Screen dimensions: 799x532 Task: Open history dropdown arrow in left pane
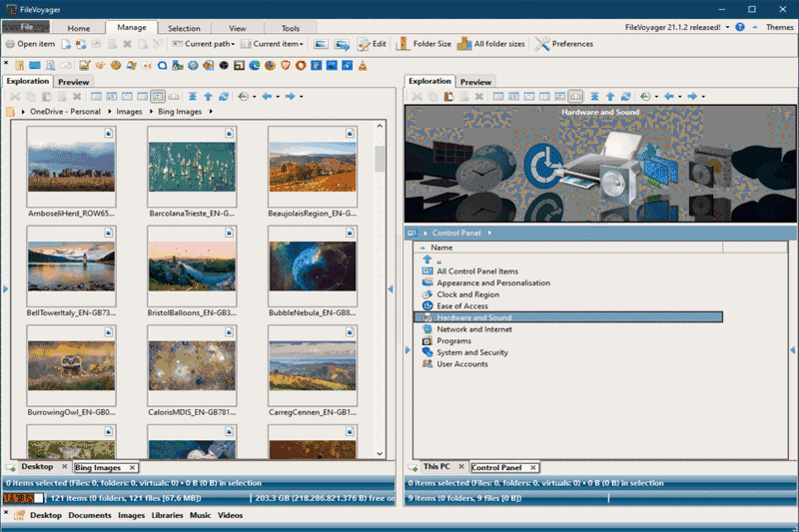(x=255, y=97)
